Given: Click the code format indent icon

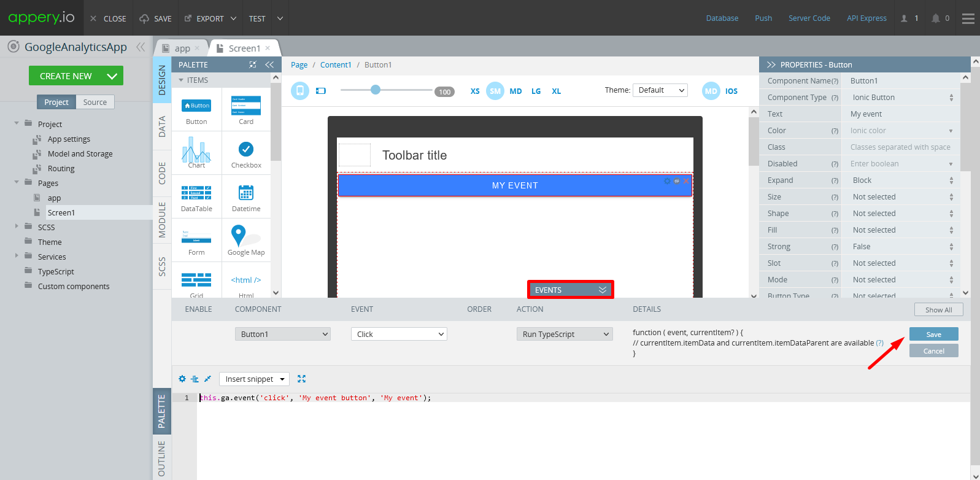Looking at the screenshot, I should (x=195, y=379).
